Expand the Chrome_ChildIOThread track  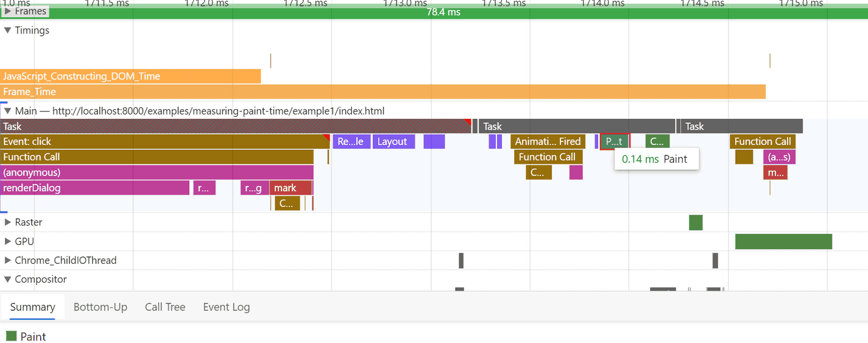tap(8, 260)
